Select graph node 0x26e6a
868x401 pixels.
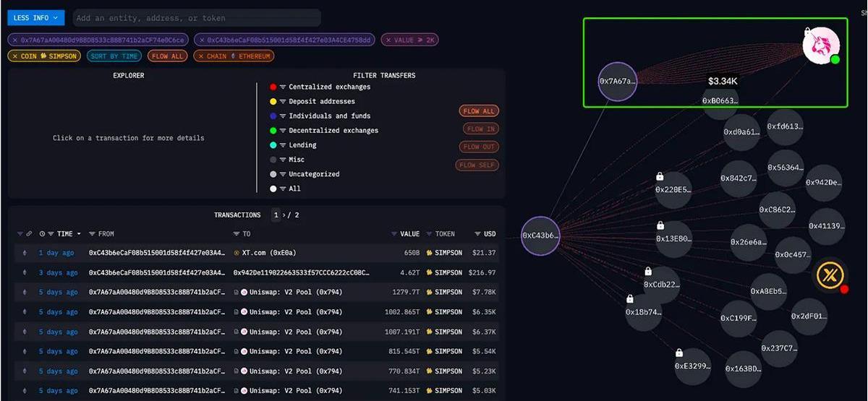tap(749, 242)
